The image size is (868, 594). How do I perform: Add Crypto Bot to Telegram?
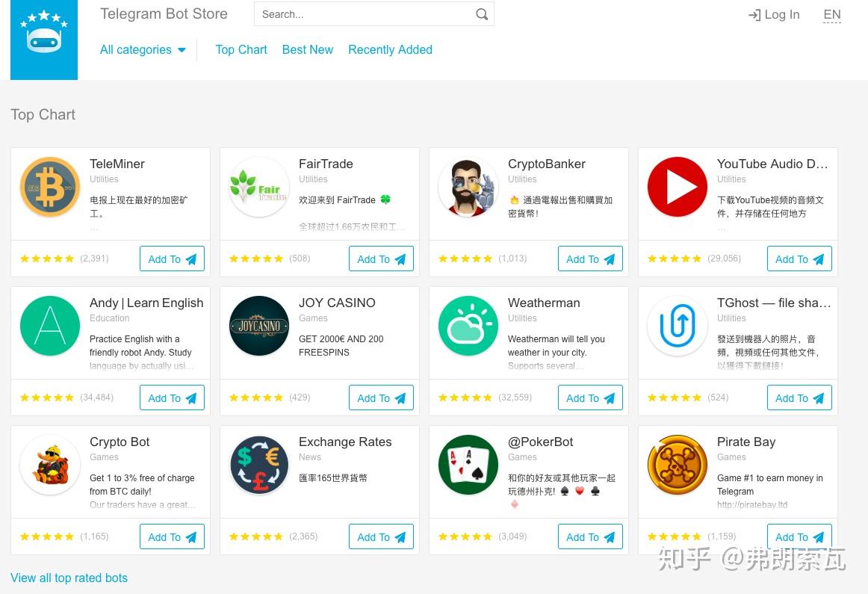coord(172,537)
